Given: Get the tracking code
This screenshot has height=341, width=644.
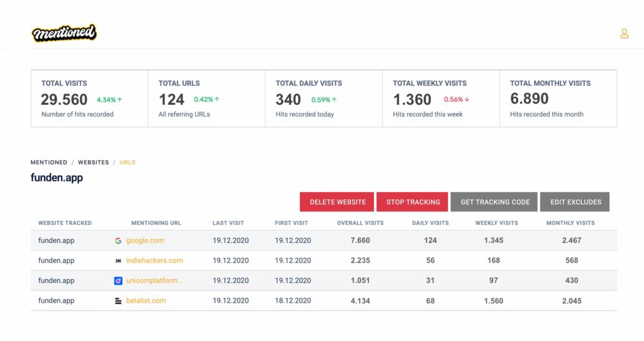Looking at the screenshot, I should pos(494,202).
